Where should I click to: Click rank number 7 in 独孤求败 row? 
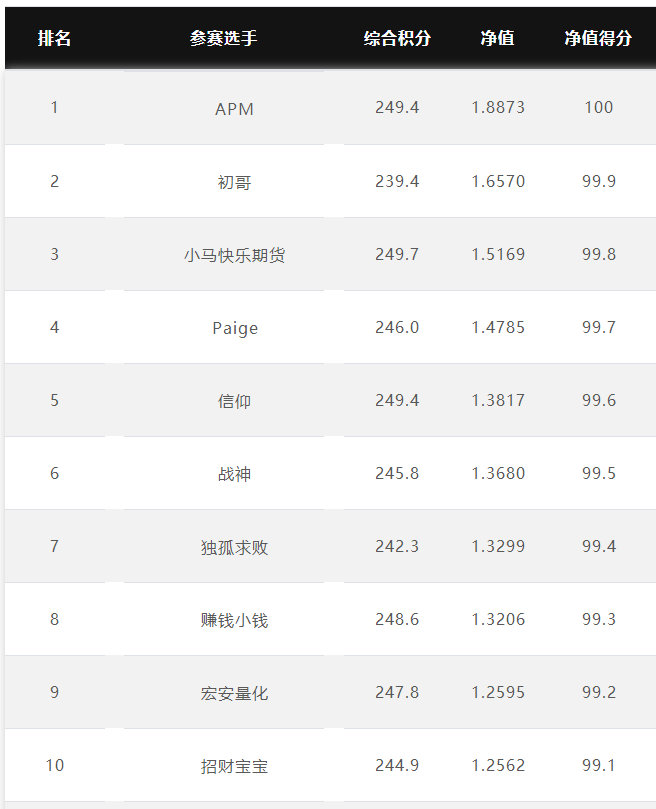tap(54, 546)
